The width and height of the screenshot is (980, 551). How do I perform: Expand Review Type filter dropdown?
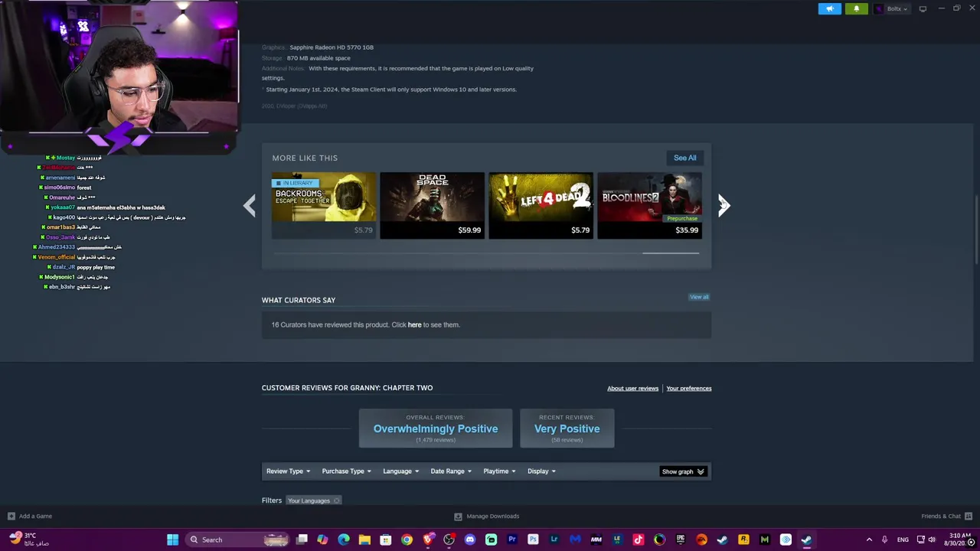click(x=288, y=471)
